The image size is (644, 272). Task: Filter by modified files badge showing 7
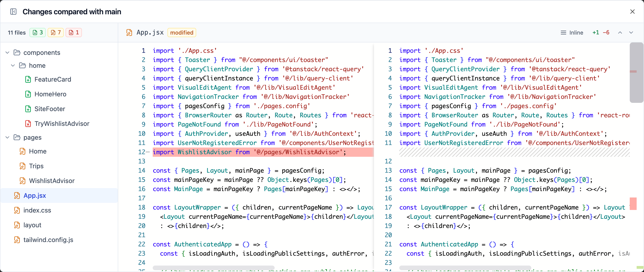pyautogui.click(x=56, y=33)
